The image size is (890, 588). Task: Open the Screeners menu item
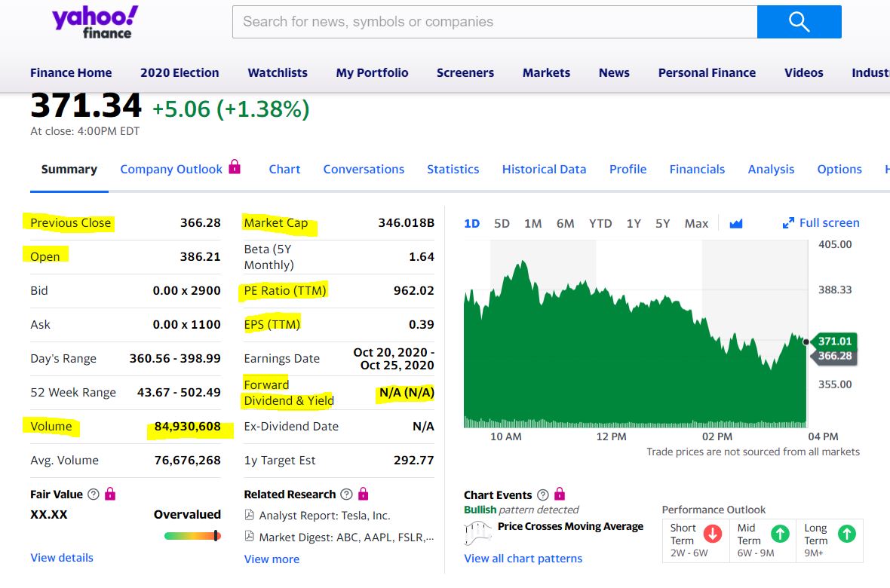click(465, 72)
